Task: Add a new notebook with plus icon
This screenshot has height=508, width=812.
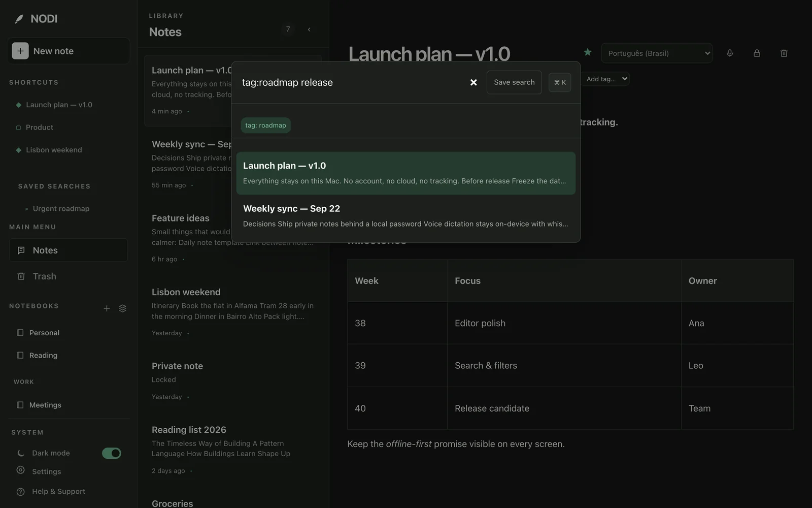Action: coord(107,308)
